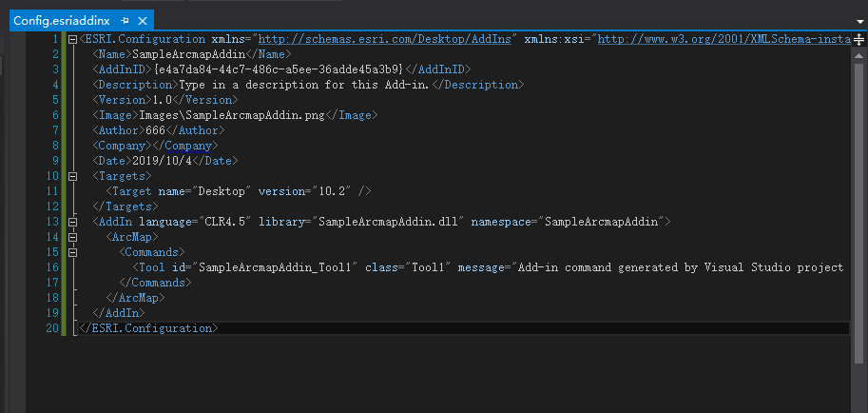Click the version value 1.0
The height and width of the screenshot is (413, 868).
click(163, 100)
